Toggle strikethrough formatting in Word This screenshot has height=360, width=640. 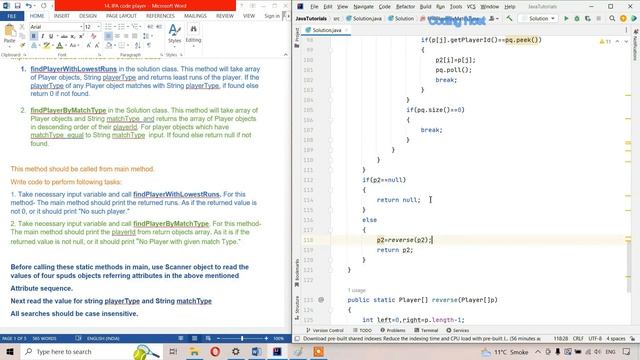tap(64, 36)
